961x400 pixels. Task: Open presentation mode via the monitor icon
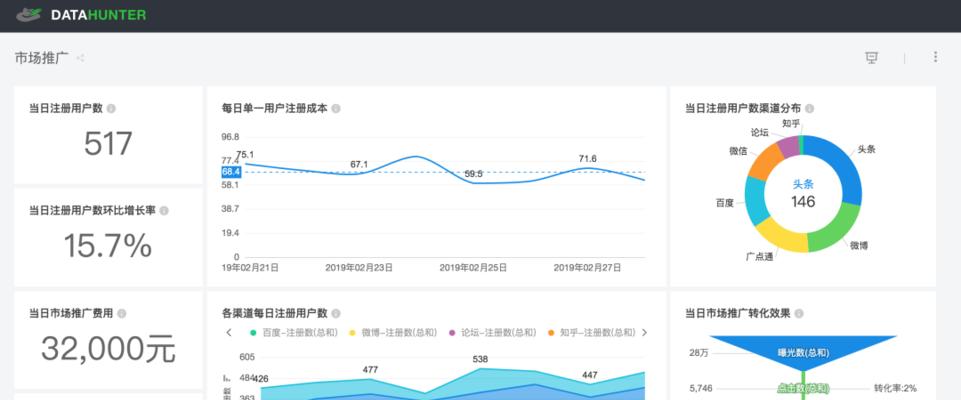[x=871, y=58]
